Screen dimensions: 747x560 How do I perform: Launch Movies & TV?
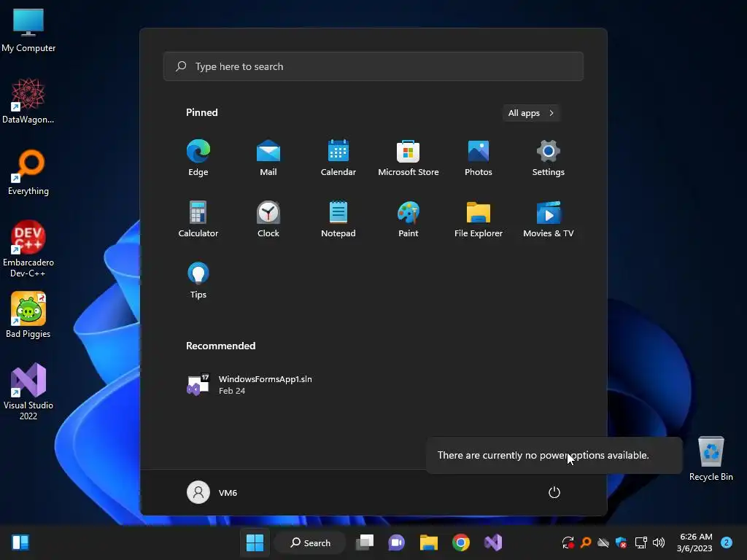click(549, 219)
